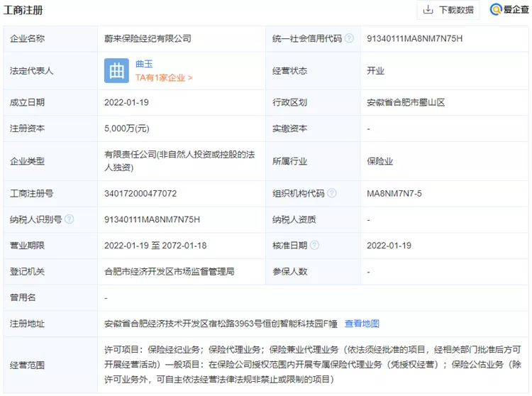Image resolution: width=532 pixels, height=396 pixels.
Task: Click registration number 340172000477072
Action: [140, 193]
